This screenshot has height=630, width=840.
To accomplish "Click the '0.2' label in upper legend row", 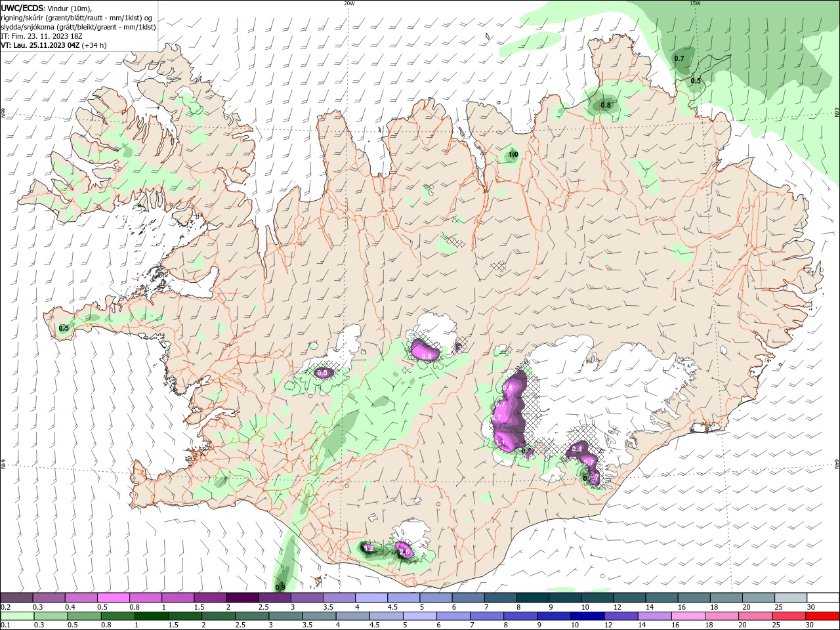I will (5, 607).
